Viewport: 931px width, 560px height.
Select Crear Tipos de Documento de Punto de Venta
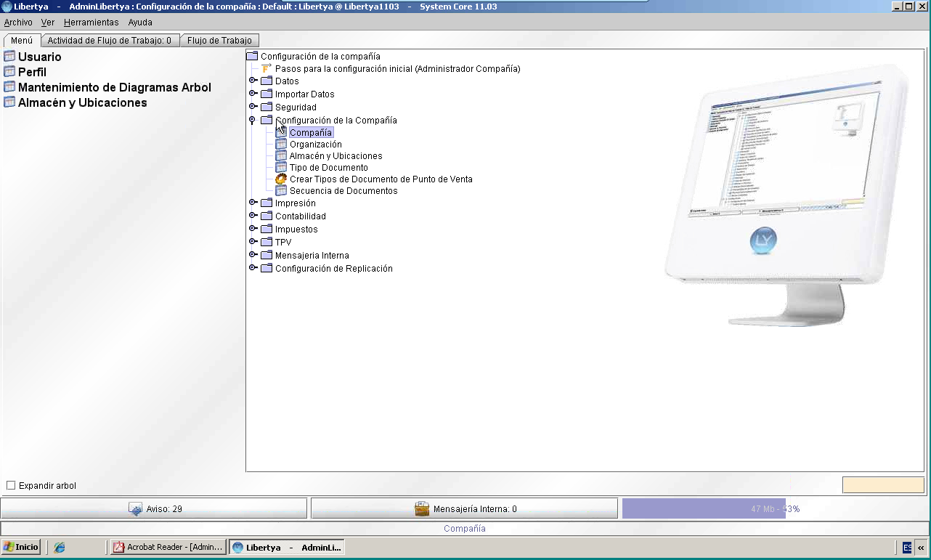[x=381, y=179]
